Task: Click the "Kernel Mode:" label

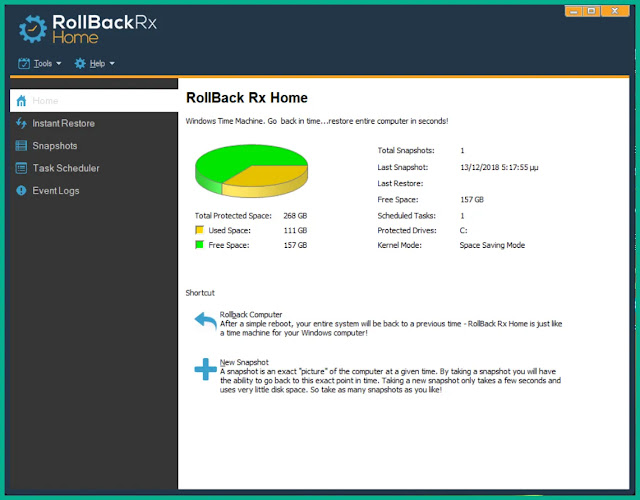Action: click(x=399, y=245)
